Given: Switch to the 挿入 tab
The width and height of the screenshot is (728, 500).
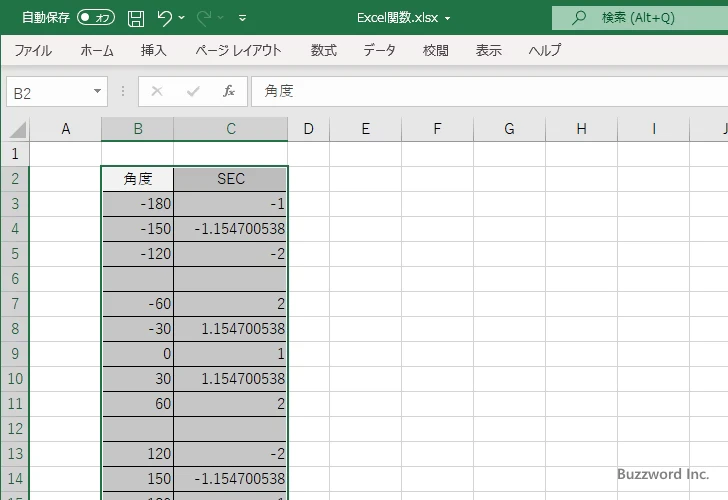Looking at the screenshot, I should pyautogui.click(x=154, y=50).
